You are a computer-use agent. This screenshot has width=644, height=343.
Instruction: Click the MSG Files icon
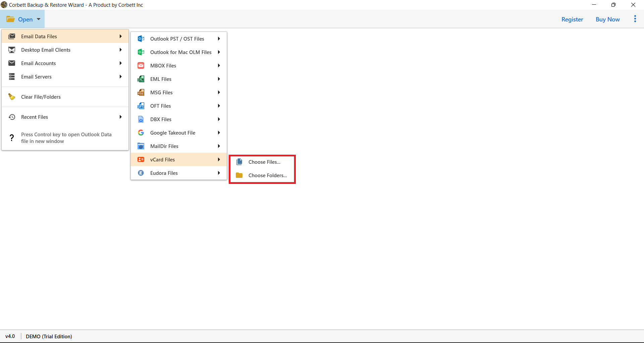tap(141, 92)
